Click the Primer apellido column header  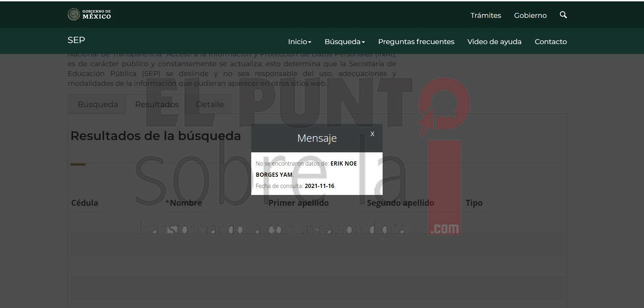pyautogui.click(x=299, y=203)
